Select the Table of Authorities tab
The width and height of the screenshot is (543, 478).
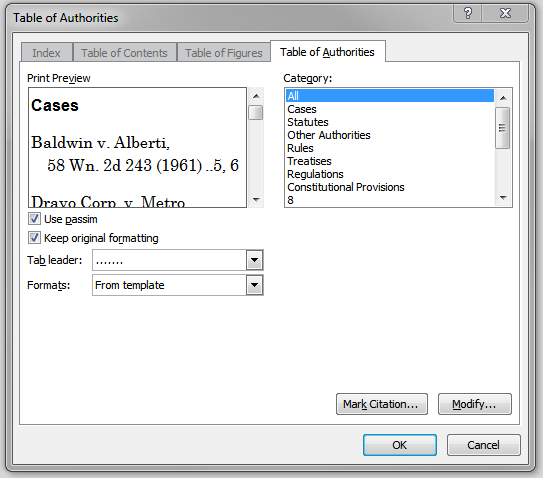328,52
